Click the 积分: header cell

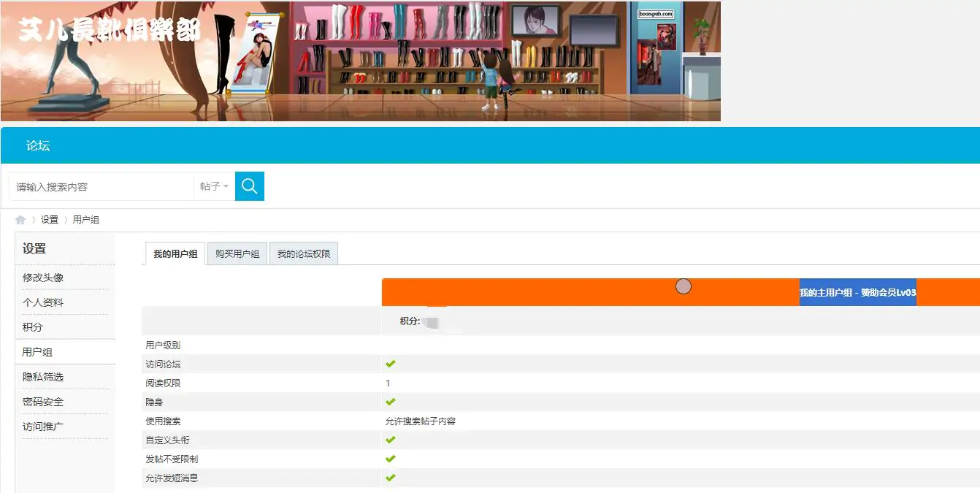(x=410, y=321)
